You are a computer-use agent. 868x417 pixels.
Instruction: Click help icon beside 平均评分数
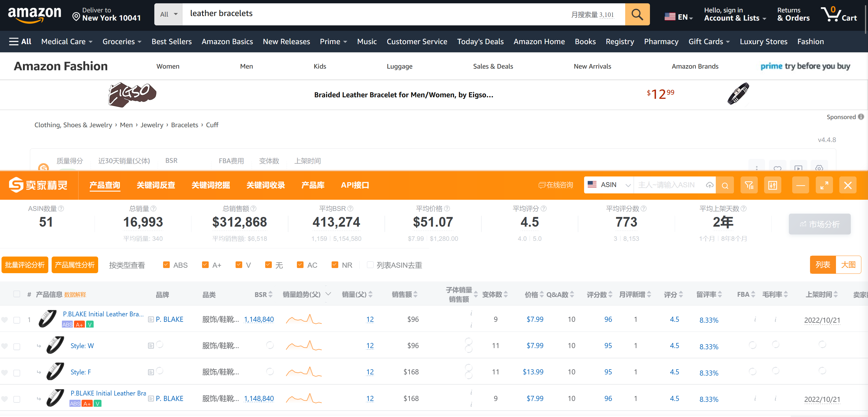click(644, 209)
